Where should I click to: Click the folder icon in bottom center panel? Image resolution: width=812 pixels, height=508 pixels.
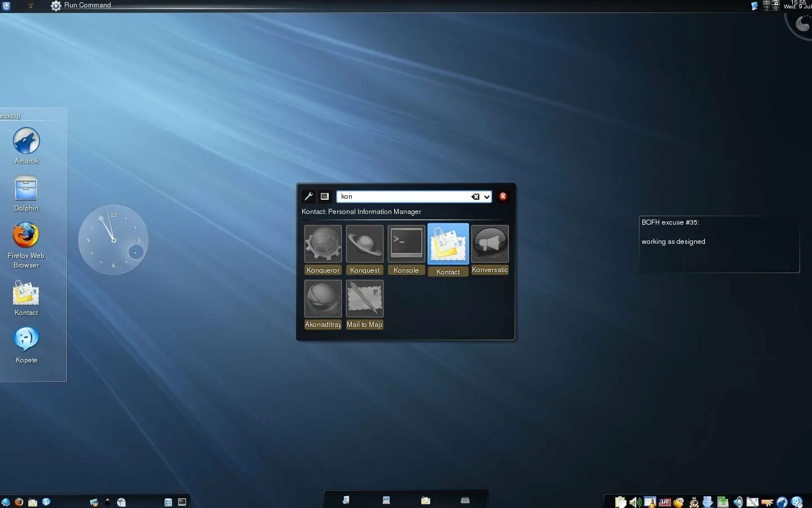(426, 500)
